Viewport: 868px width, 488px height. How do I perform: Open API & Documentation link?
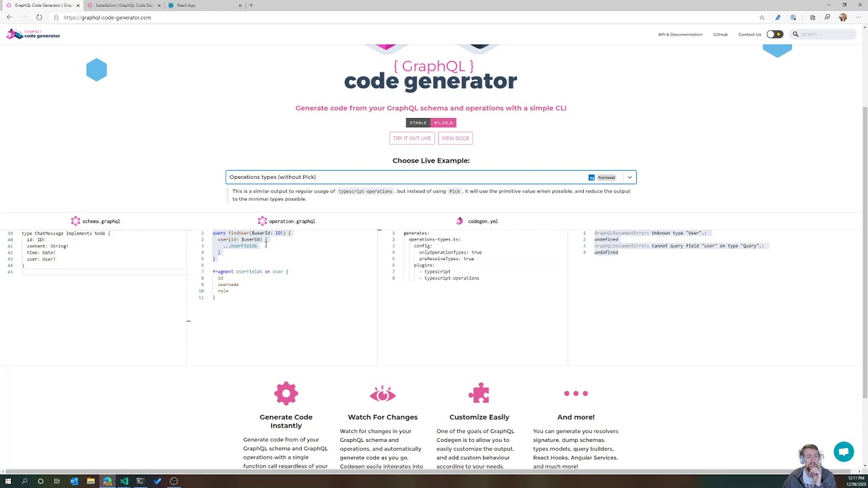680,35
